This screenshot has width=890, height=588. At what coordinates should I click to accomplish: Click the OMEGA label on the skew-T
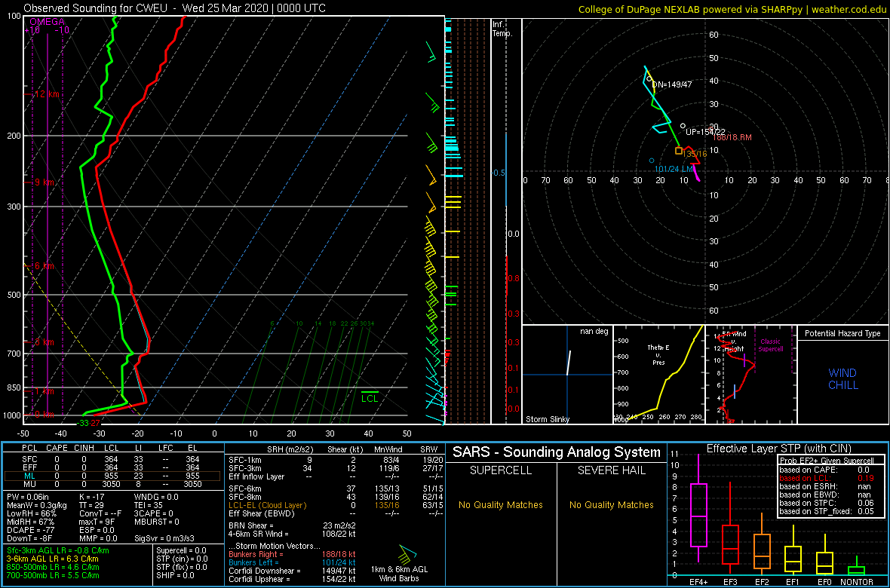(x=48, y=22)
